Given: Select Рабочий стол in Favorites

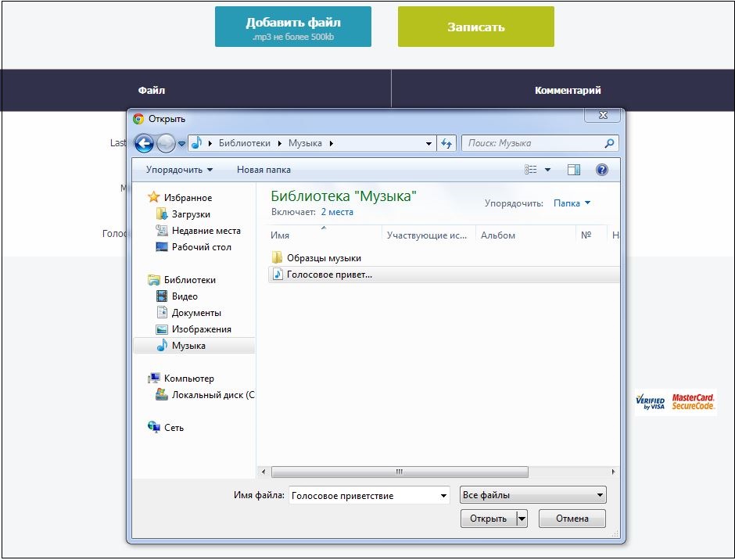Looking at the screenshot, I should pyautogui.click(x=201, y=247).
